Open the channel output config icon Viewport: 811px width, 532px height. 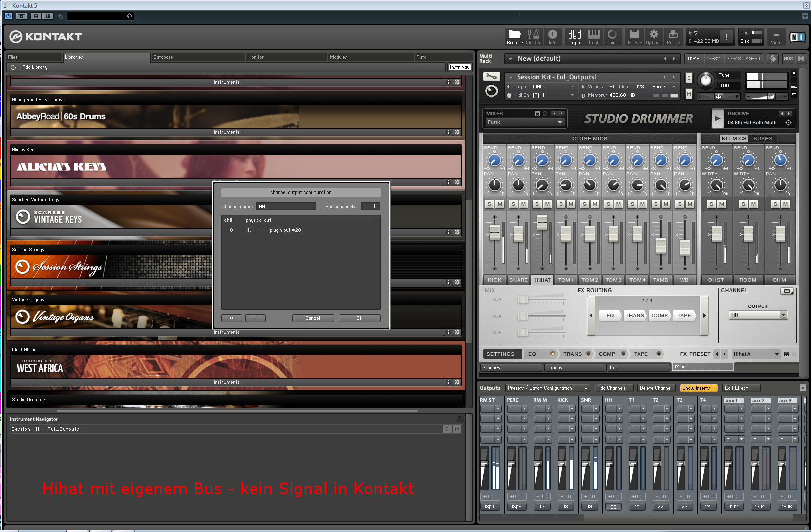click(x=787, y=291)
